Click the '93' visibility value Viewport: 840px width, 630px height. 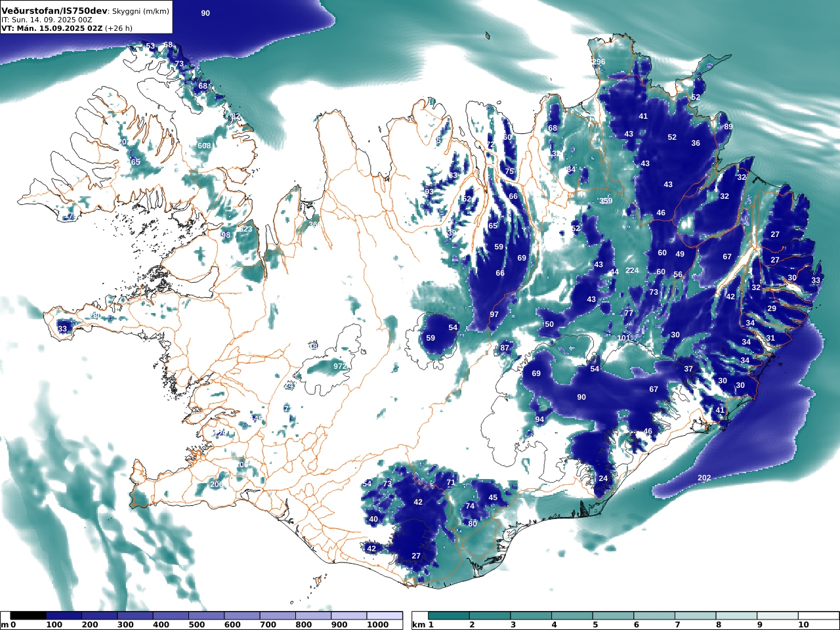click(x=429, y=192)
